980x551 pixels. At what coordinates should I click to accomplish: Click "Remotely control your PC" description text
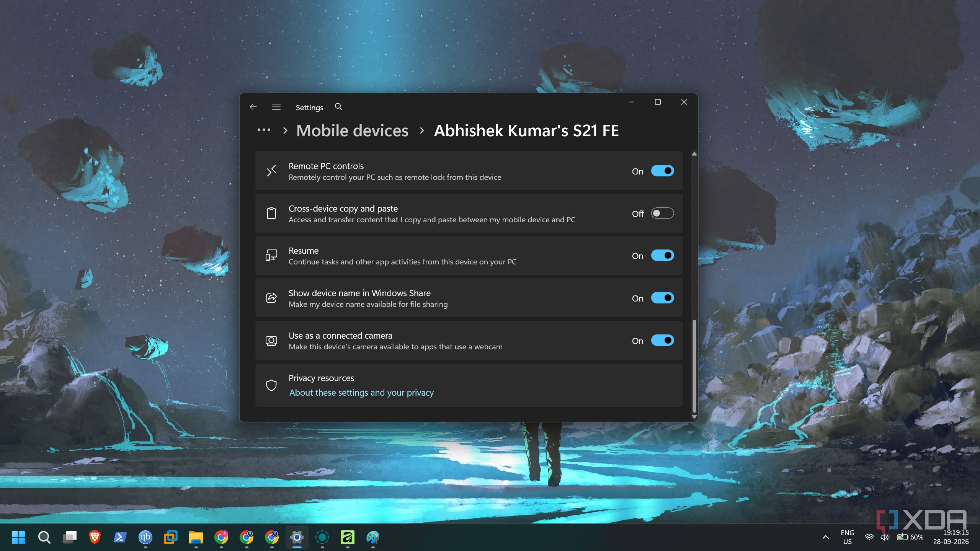[x=395, y=177]
